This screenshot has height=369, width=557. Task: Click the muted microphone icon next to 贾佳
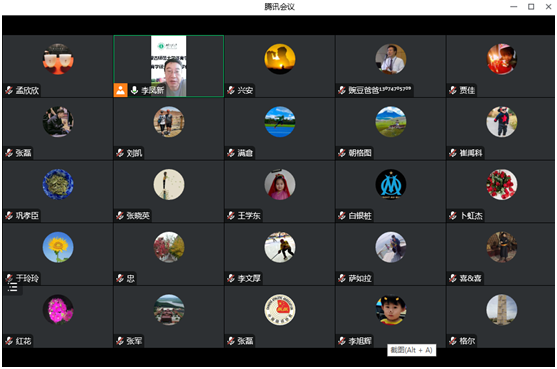click(x=453, y=90)
